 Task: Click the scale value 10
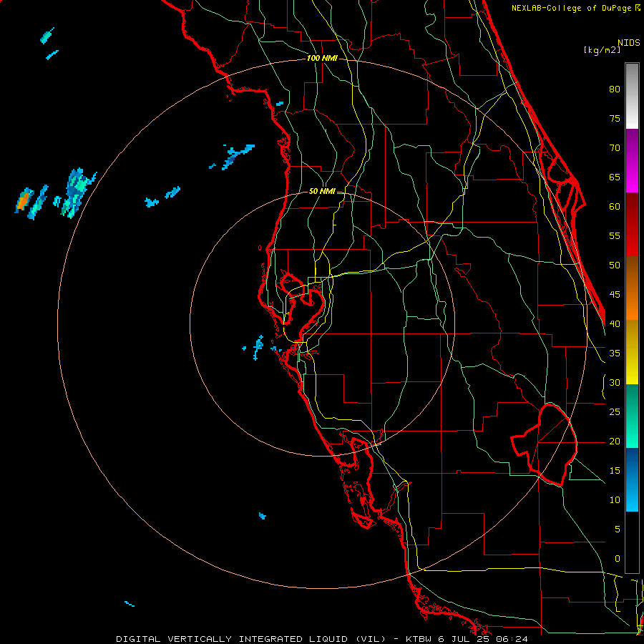pyautogui.click(x=615, y=500)
